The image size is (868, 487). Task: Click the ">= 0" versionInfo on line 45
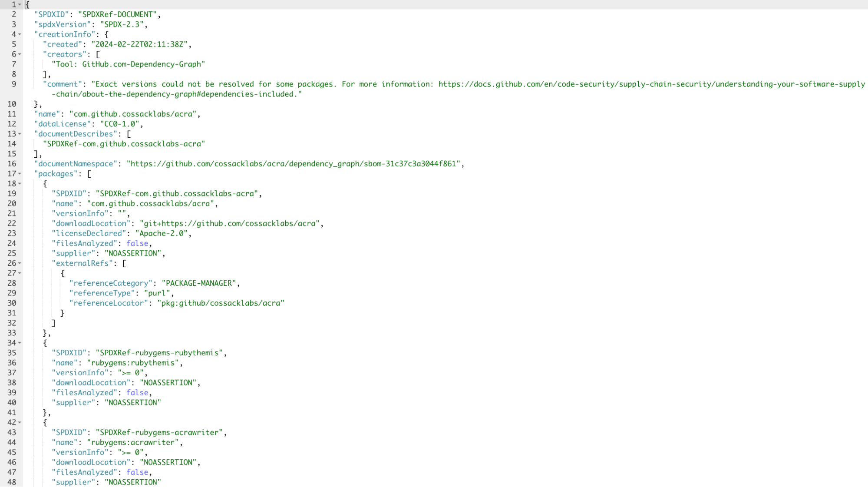pos(131,452)
